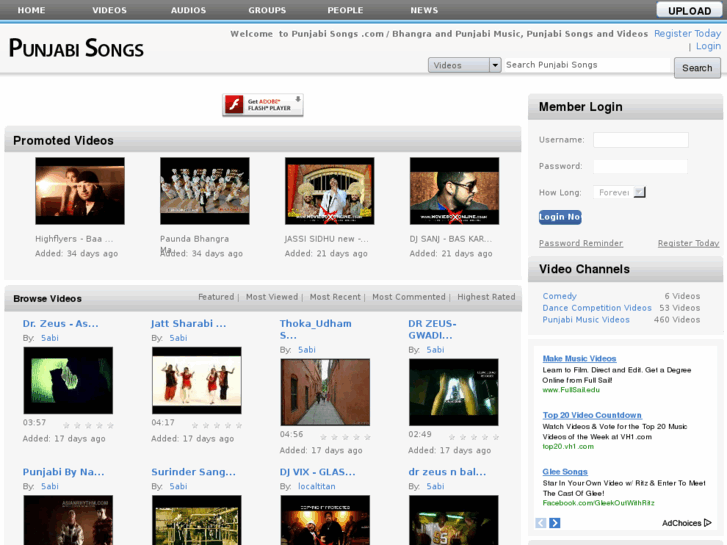The image size is (727, 545).
Task: Click the Get Adobe Flash Player badge
Action: pos(262,105)
